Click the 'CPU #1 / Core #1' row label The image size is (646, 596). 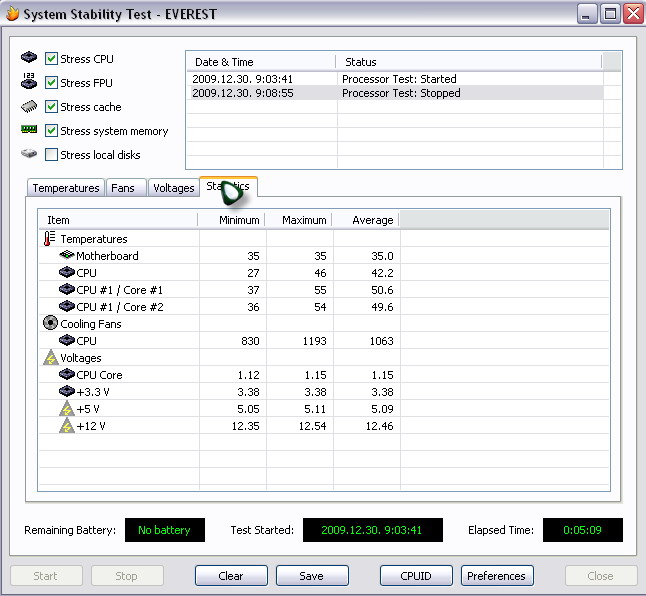[119, 290]
